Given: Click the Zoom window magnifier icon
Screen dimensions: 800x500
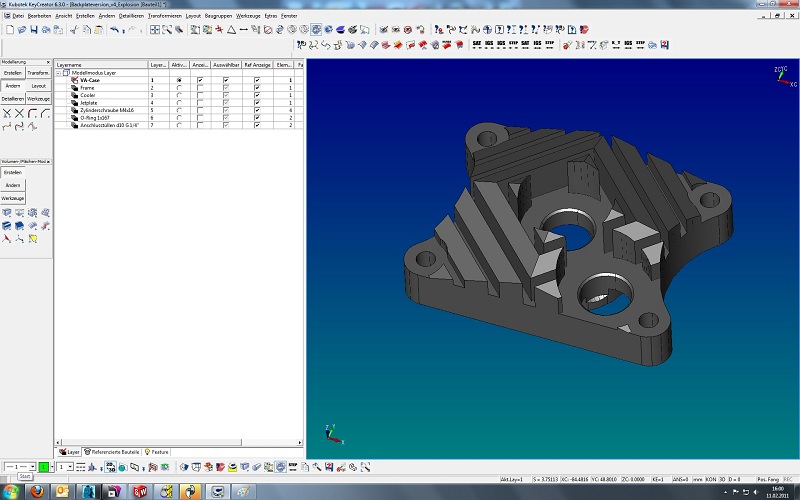Looking at the screenshot, I should (167, 30).
